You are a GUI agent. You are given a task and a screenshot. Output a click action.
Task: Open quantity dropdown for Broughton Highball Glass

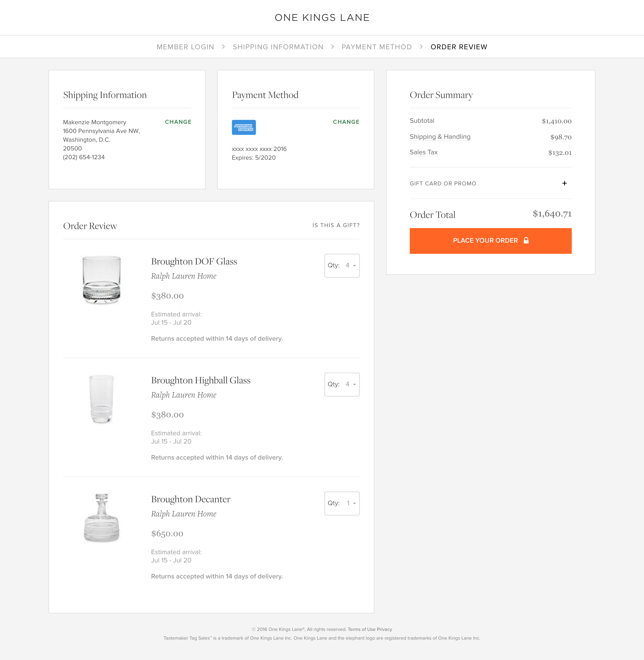(x=342, y=385)
